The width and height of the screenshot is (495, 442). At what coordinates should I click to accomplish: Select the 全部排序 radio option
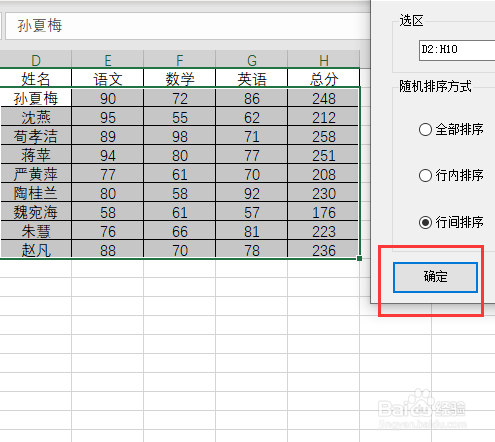451,129
